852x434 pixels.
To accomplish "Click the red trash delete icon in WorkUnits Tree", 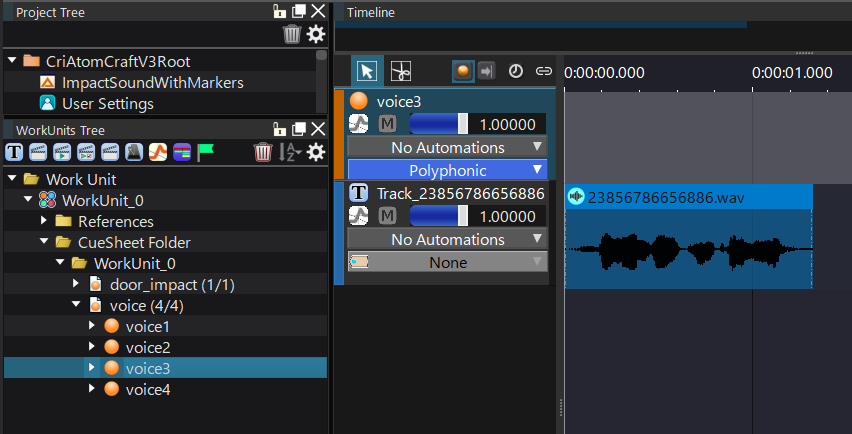I will (263, 152).
